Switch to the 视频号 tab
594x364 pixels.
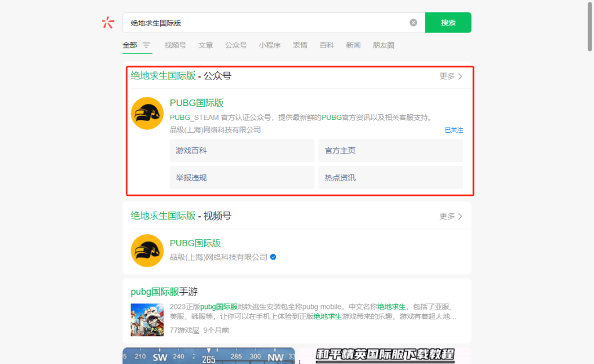click(175, 45)
